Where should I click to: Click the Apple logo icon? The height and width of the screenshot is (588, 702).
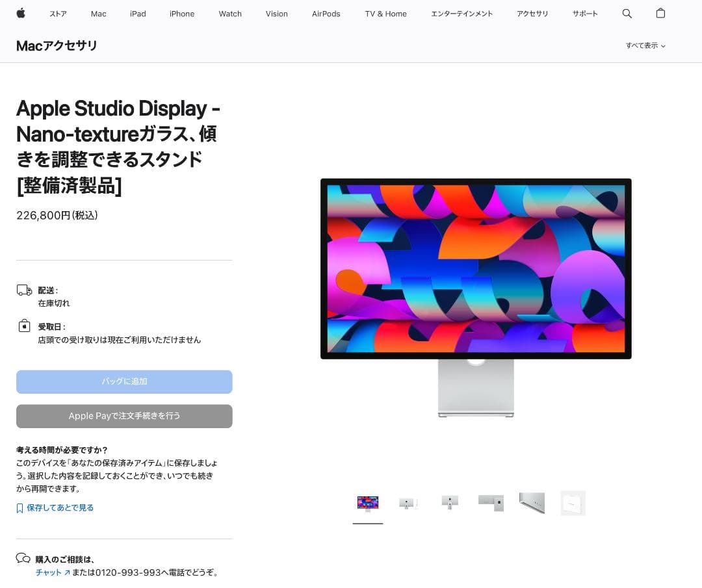[x=21, y=14]
